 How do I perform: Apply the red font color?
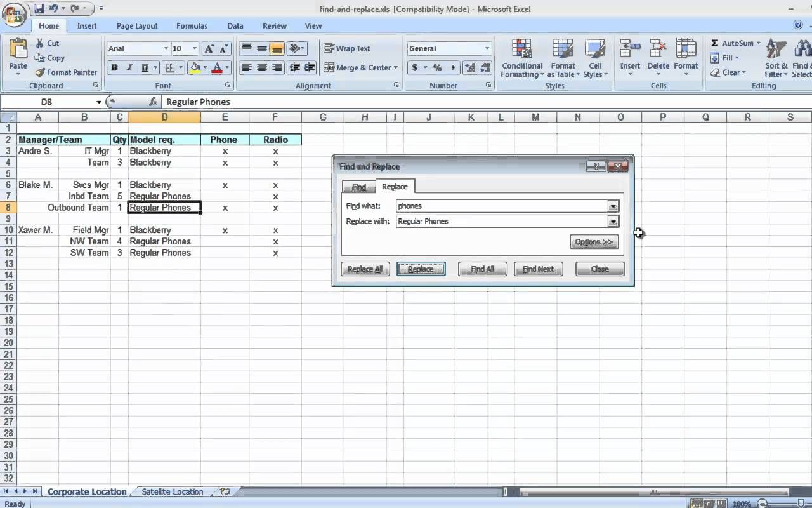pos(217,68)
